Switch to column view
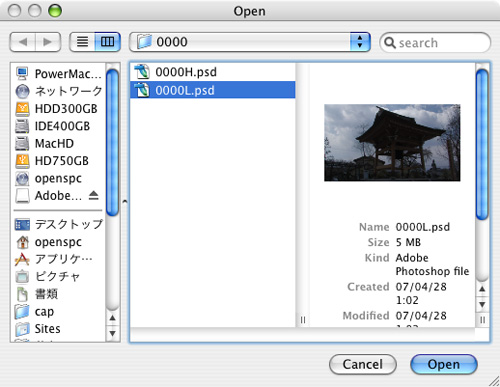Screen dimensions: 500x387 [x=108, y=42]
